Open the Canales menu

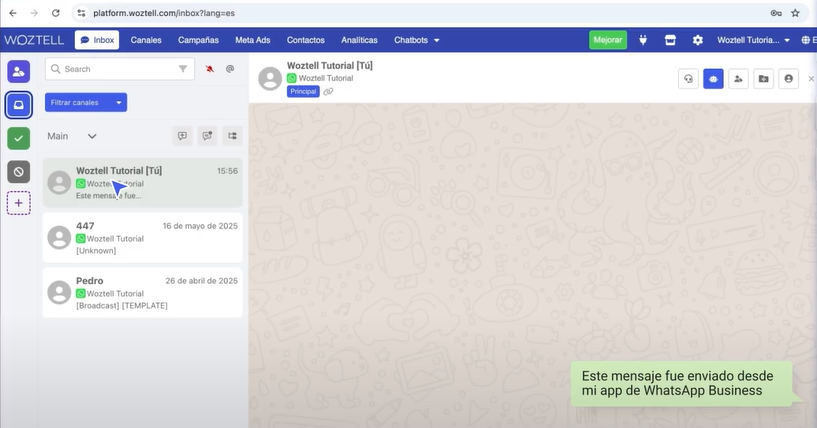point(146,40)
